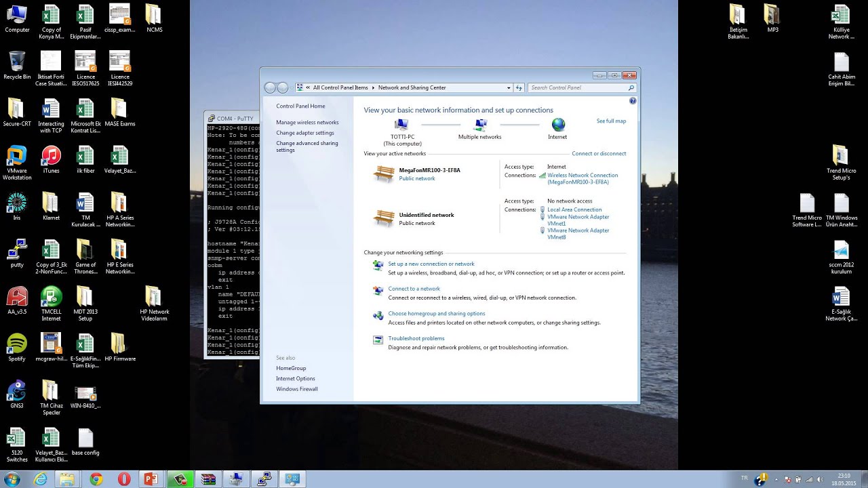Screen dimensions: 868x488
Task: Click the Connect or disconnect link
Action: (599, 153)
